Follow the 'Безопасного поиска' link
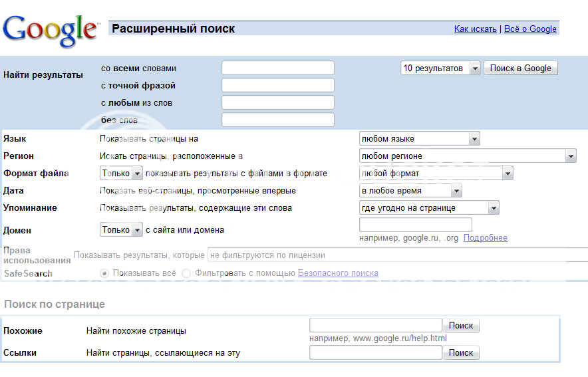 [338, 273]
